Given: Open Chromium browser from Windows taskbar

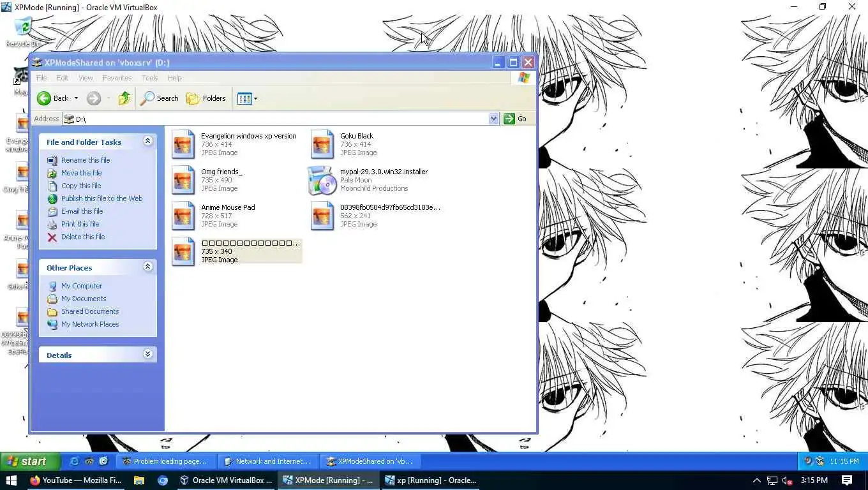Looking at the screenshot, I should click(163, 480).
